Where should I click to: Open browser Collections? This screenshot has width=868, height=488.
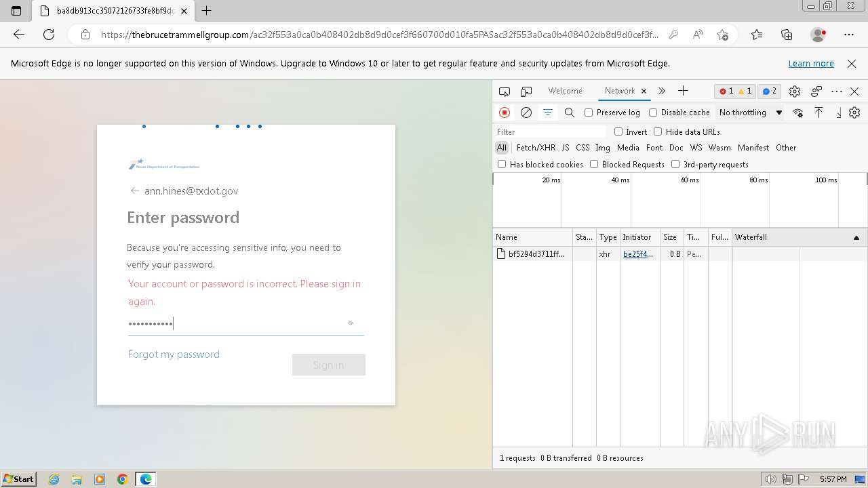pyautogui.click(x=787, y=35)
